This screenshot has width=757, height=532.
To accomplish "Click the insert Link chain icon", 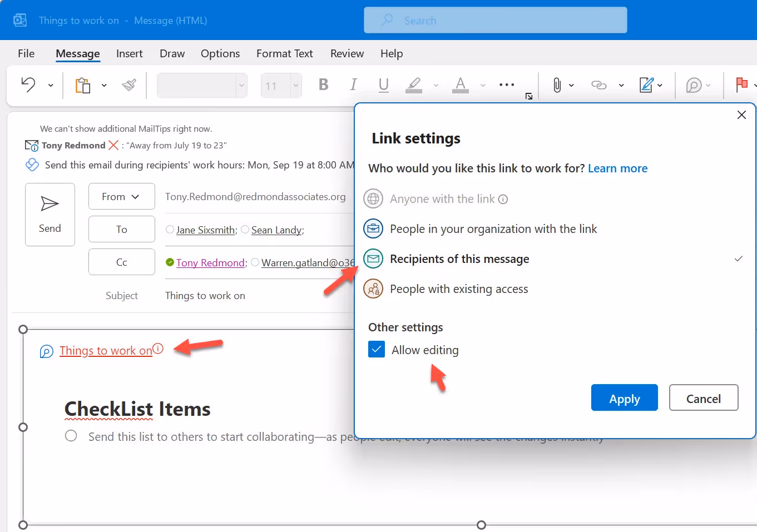I will pos(598,85).
